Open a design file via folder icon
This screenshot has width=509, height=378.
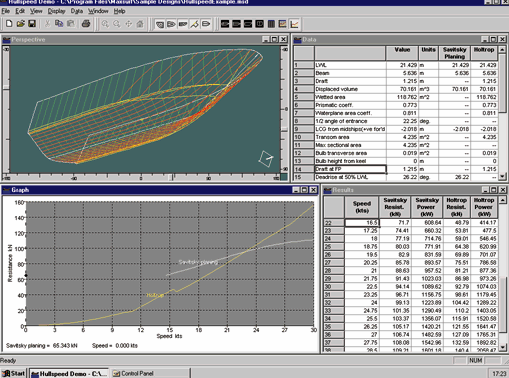21,24
